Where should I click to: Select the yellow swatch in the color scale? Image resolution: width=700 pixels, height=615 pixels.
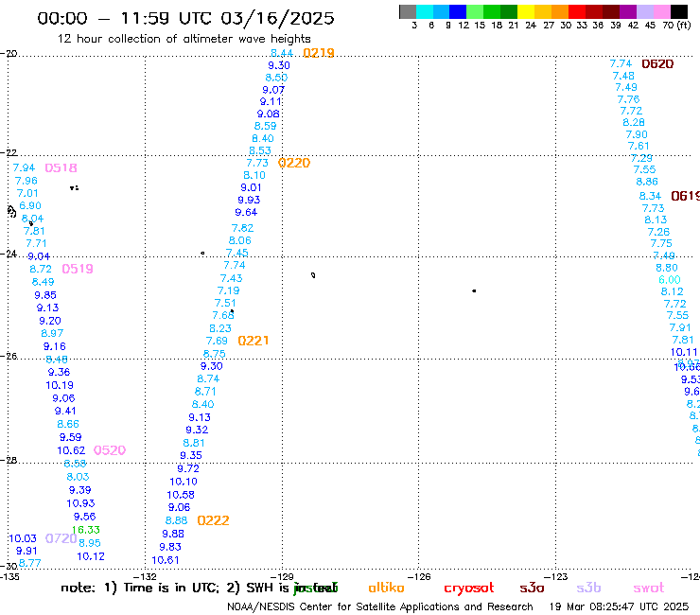[526, 11]
